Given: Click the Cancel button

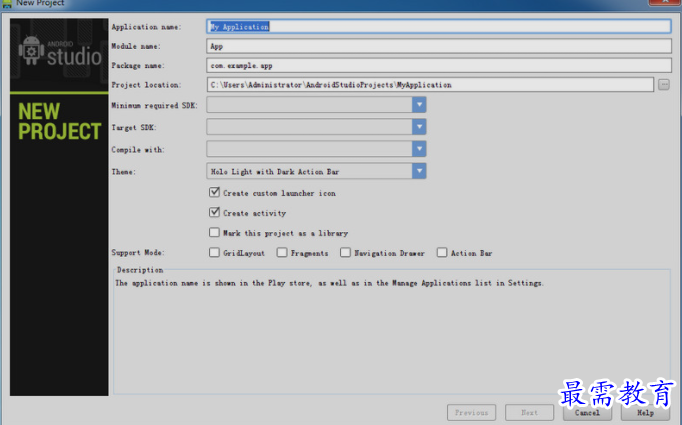Looking at the screenshot, I should point(587,412).
